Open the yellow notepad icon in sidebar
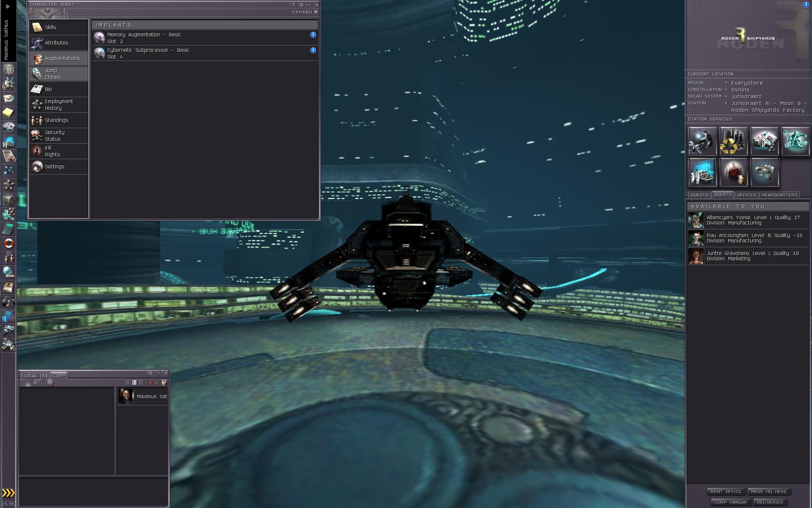Image resolution: width=812 pixels, height=508 pixels. 8,113
